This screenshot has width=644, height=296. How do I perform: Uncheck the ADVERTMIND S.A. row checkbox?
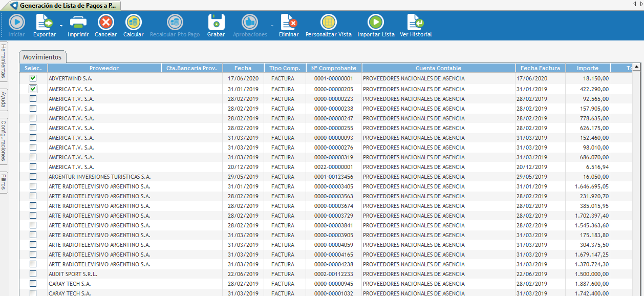33,78
